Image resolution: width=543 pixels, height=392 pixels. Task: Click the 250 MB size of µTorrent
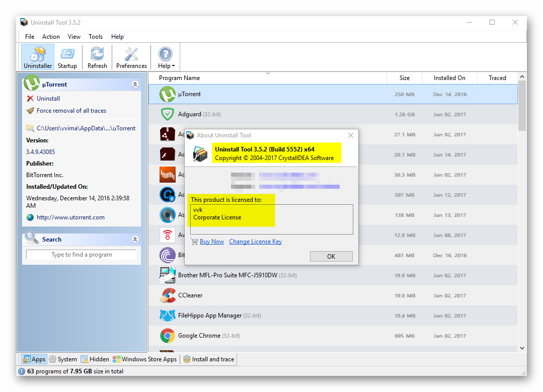click(x=405, y=94)
